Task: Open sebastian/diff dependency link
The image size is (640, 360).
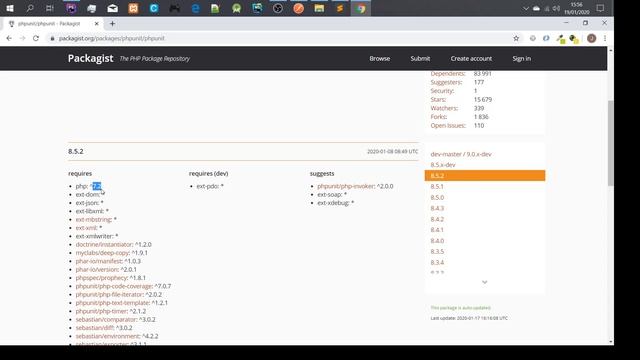Action: [94, 328]
